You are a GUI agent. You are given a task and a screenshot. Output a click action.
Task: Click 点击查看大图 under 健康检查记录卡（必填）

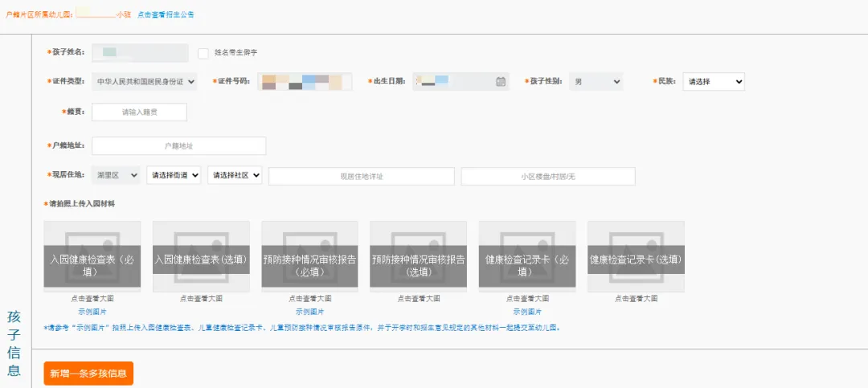coord(527,298)
